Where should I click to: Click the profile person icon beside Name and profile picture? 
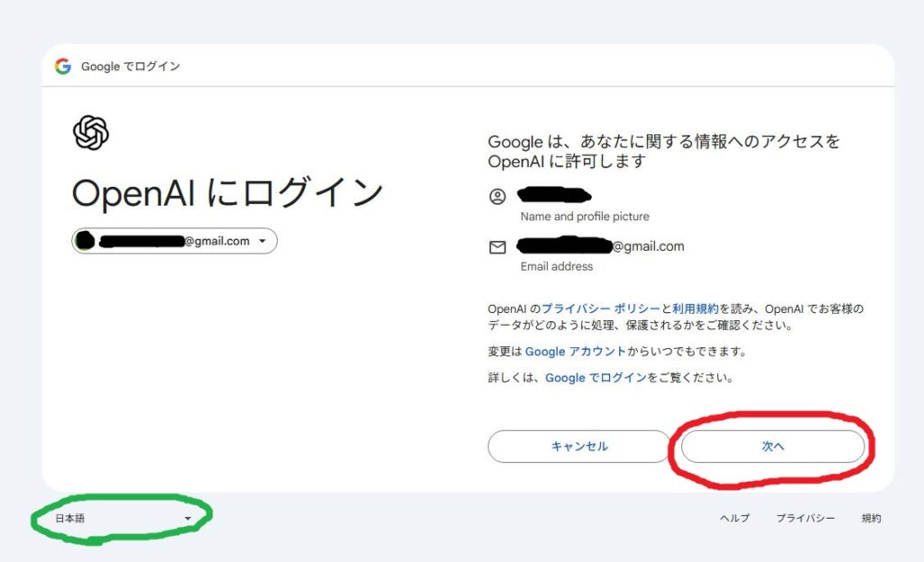(x=497, y=196)
